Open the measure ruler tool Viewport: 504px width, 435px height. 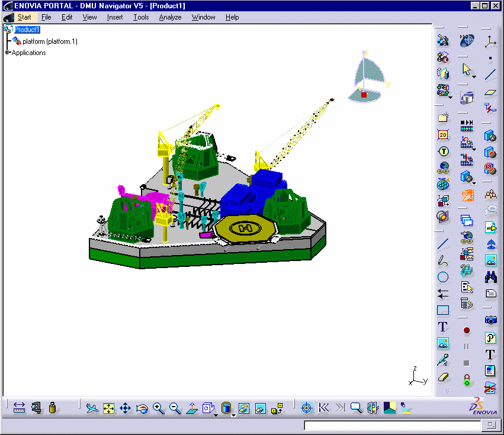tap(19, 408)
